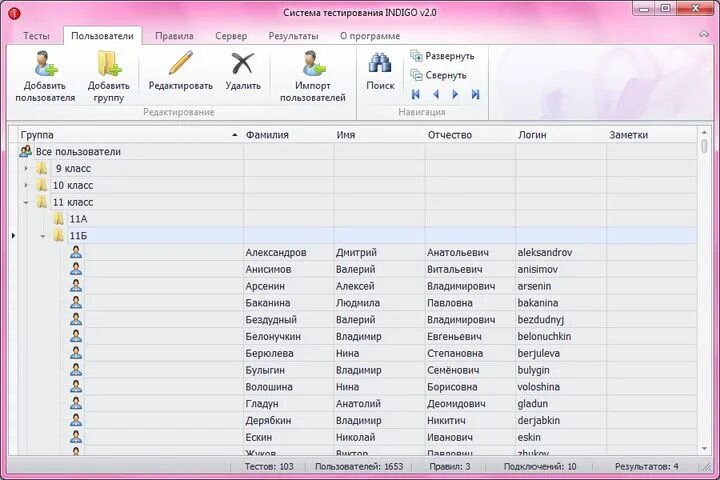Click the user icon in the Волошина row
The height and width of the screenshot is (480, 720).
[76, 386]
